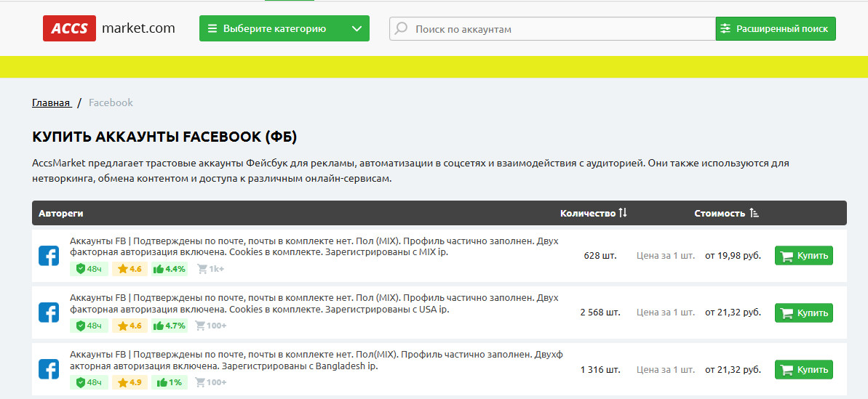This screenshot has height=399, width=868.
Task: Open the Выберите категорию dropdown
Action: pos(284,28)
